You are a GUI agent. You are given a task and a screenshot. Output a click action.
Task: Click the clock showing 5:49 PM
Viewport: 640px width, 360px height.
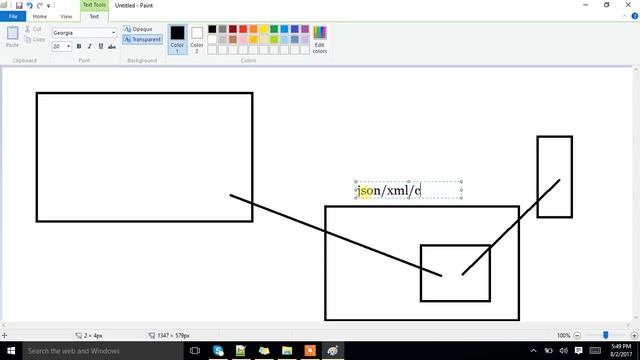pyautogui.click(x=621, y=351)
